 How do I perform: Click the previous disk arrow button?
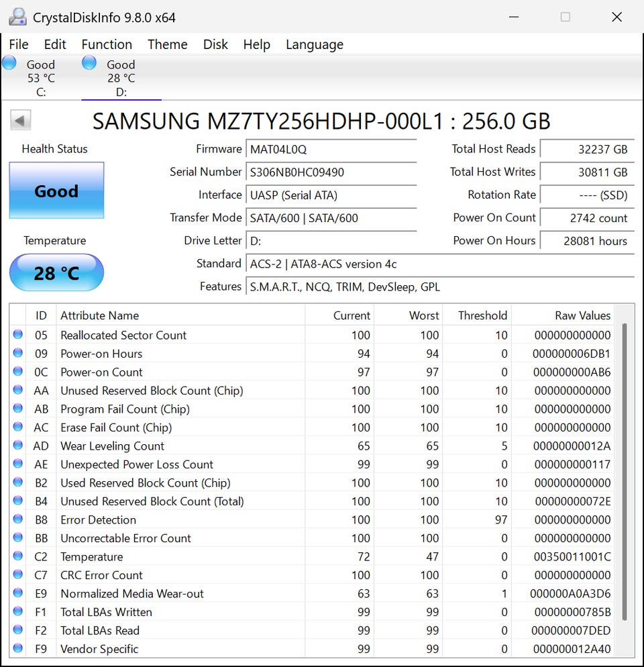pos(20,120)
